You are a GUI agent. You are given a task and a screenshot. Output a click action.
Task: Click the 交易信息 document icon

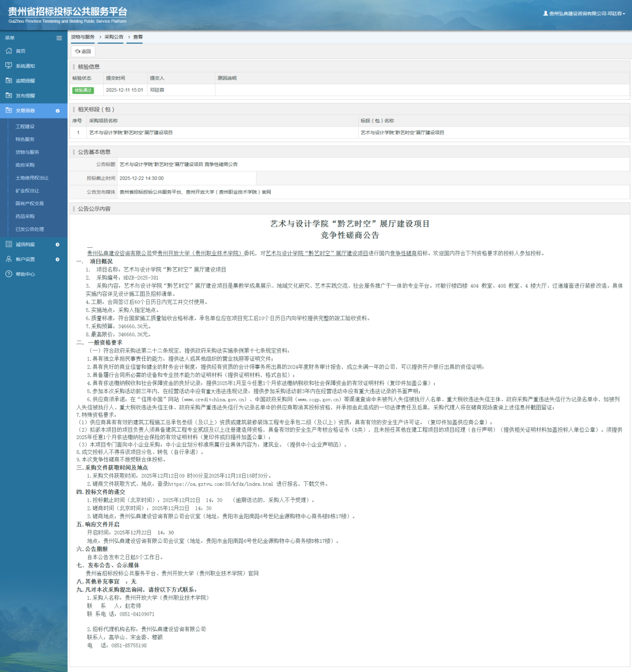pos(8,111)
